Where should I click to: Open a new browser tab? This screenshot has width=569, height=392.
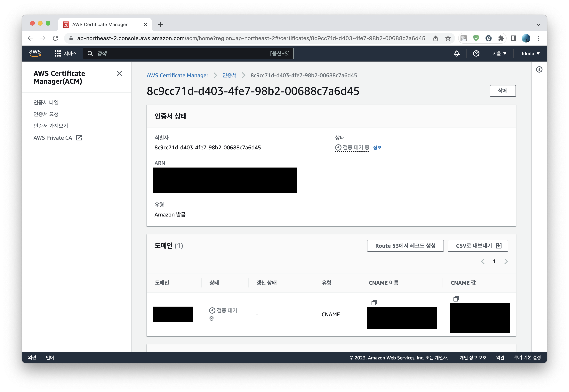coord(160,25)
